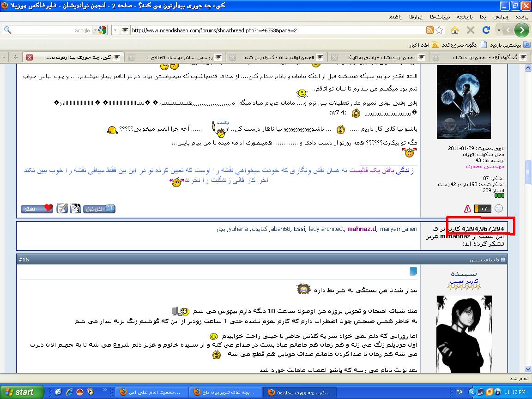
Task: Bookmark this page with the star icon
Action: click(439, 30)
